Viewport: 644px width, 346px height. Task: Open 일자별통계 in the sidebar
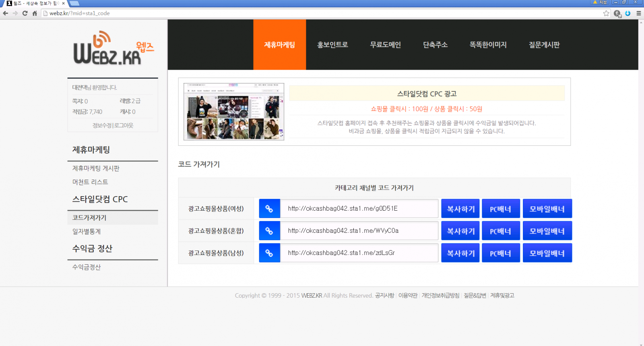click(87, 232)
